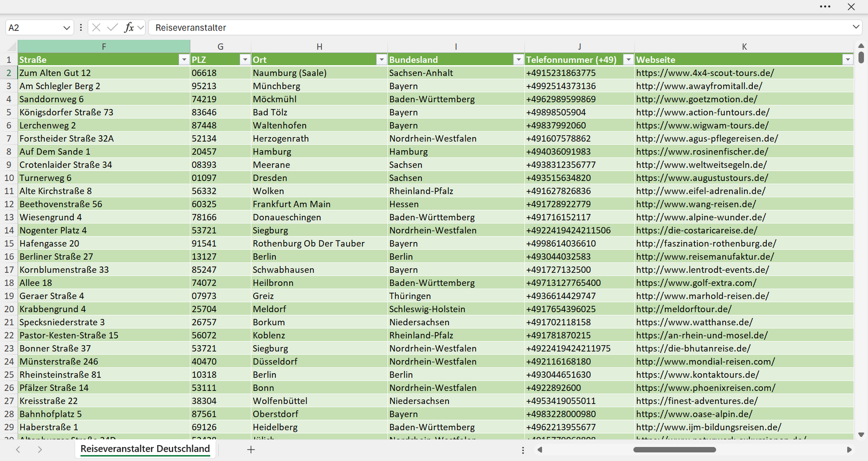
Task: Click horizontal scrollbar left arrow
Action: click(x=540, y=450)
